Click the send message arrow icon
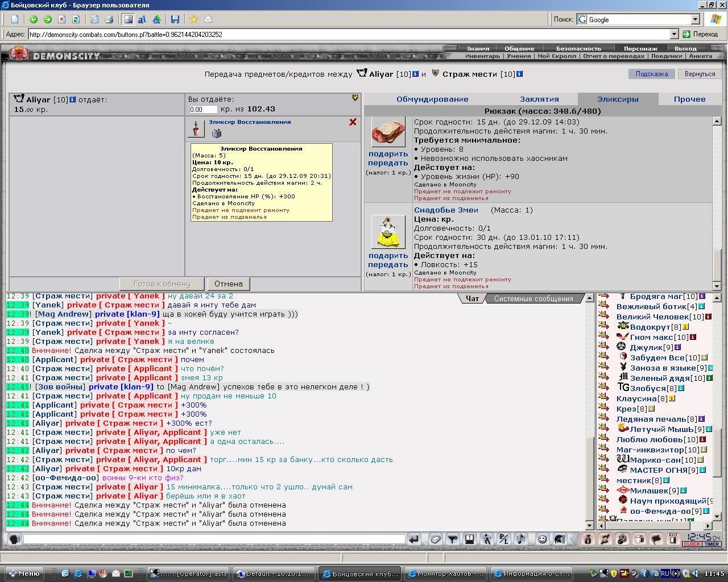Viewport: 728px width, 582px height. point(413,539)
